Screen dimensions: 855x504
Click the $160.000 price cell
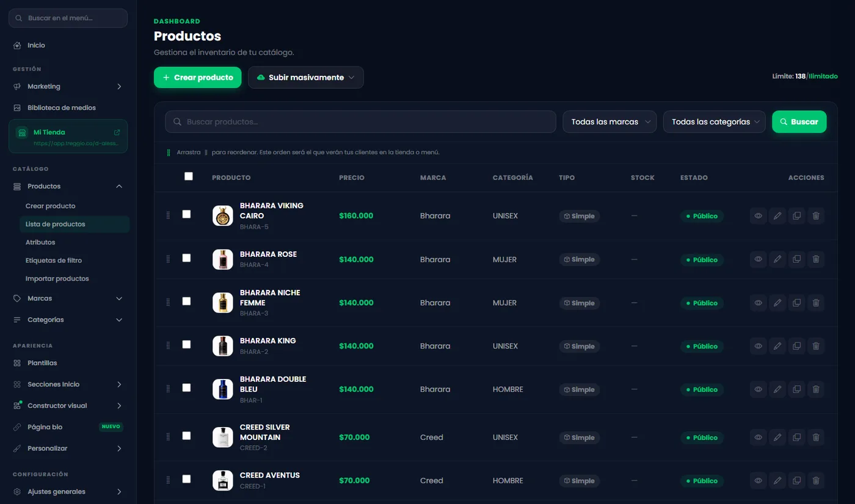coord(356,216)
